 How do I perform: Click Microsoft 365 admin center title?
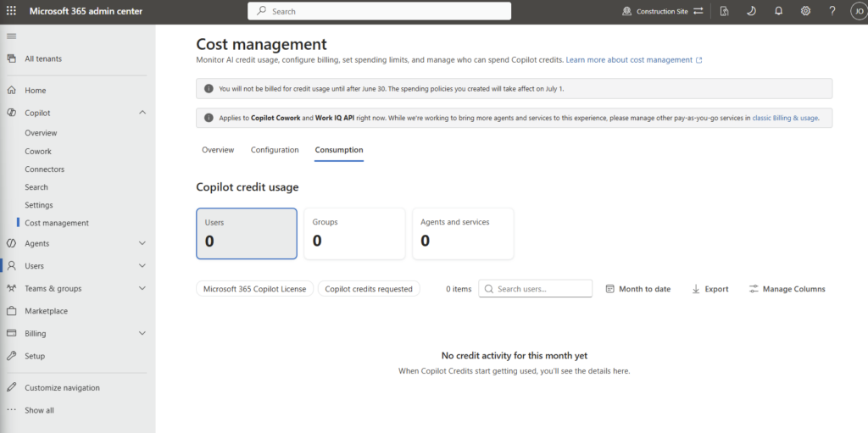[86, 11]
